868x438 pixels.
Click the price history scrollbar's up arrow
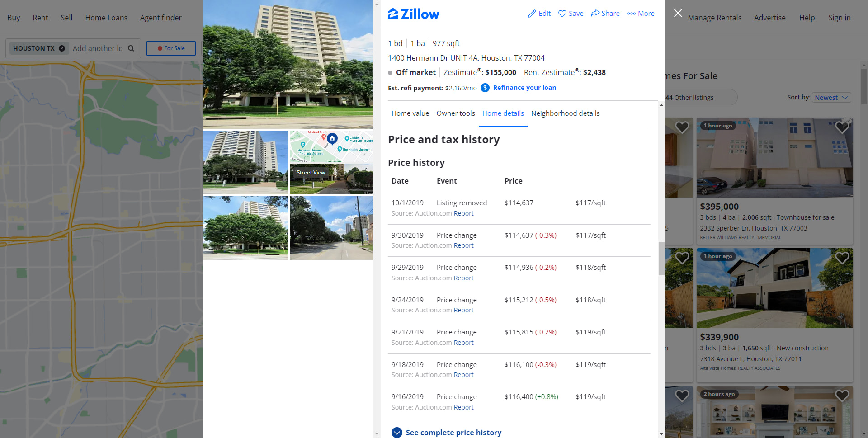(661, 105)
